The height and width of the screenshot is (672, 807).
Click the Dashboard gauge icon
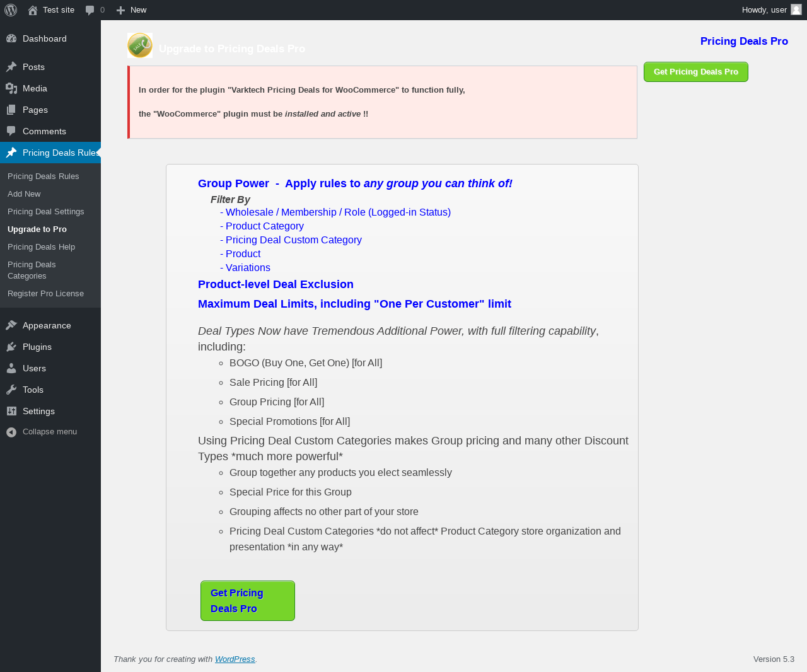[x=11, y=38]
